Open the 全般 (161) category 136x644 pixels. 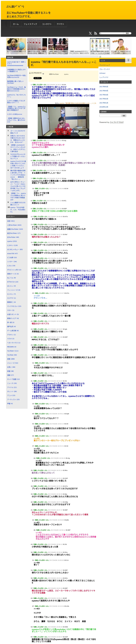click(x=11, y=221)
